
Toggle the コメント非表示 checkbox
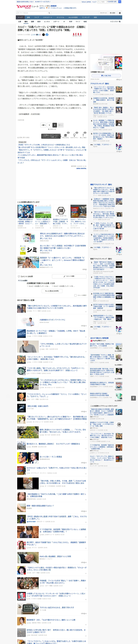[75, 295]
